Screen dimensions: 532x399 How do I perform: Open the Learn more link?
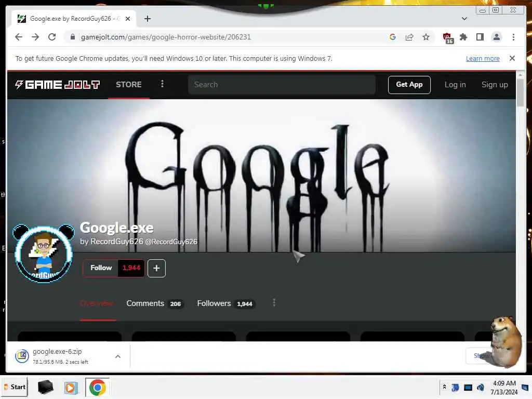pos(483,58)
